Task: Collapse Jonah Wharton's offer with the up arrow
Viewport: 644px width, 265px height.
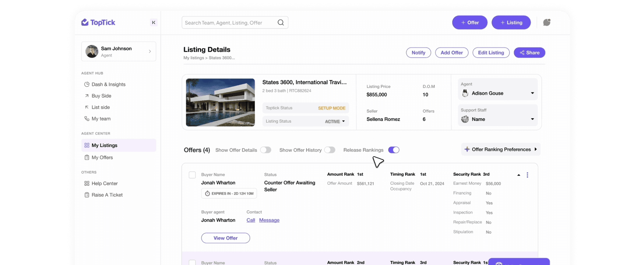Action: (x=519, y=175)
